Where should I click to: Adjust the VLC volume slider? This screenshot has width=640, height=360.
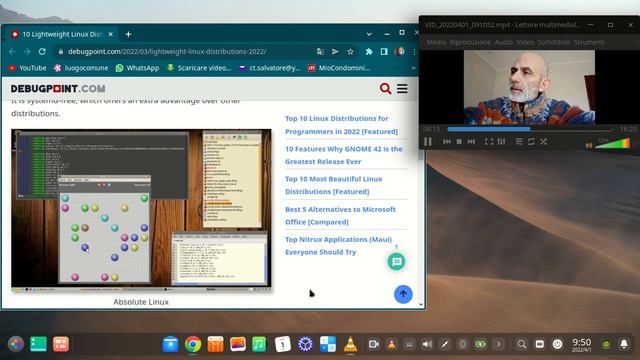click(613, 143)
